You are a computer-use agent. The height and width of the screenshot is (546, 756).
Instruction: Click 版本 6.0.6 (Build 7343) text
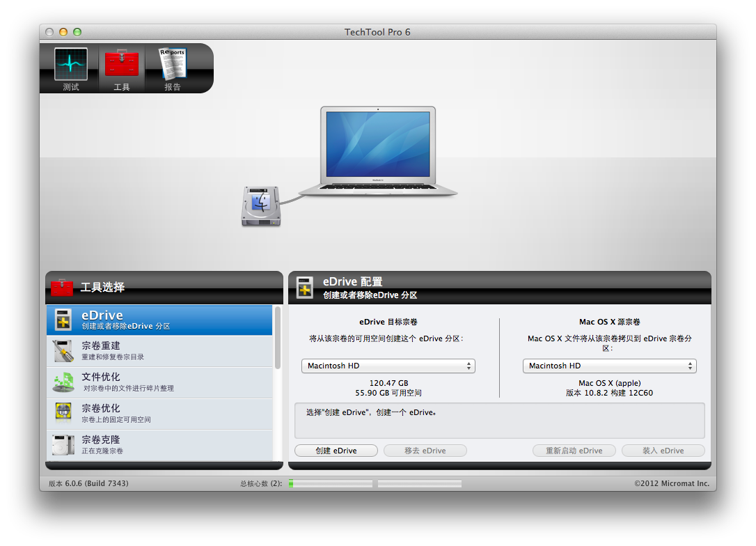[x=88, y=483]
